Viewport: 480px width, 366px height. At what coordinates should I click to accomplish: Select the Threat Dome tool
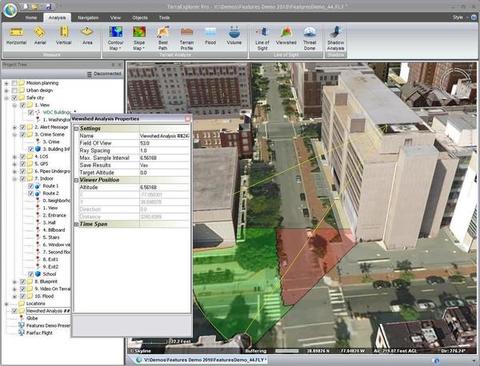[x=309, y=38]
